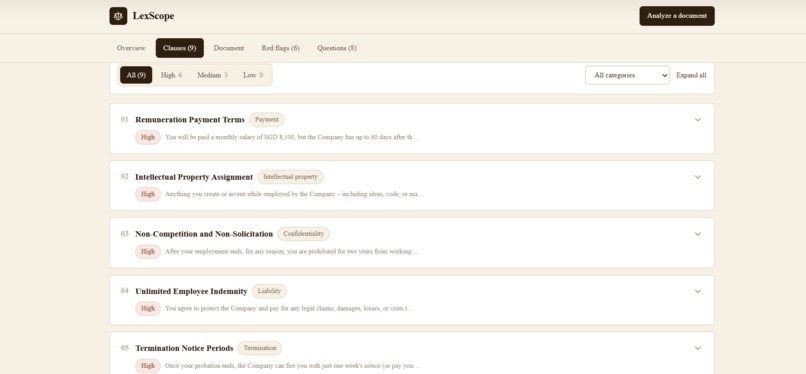This screenshot has height=374, width=806.
Task: Switch to the Document tab
Action: [x=229, y=48]
